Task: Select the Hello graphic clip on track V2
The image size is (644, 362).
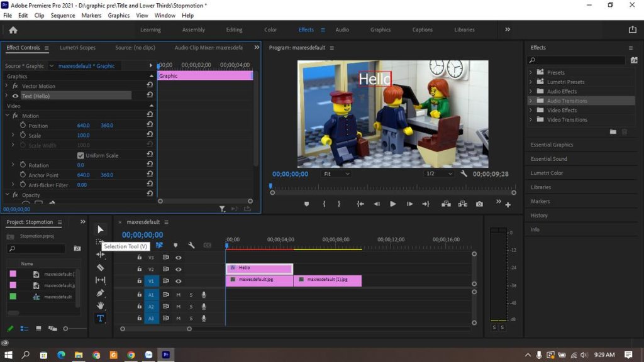Action: [258, 268]
